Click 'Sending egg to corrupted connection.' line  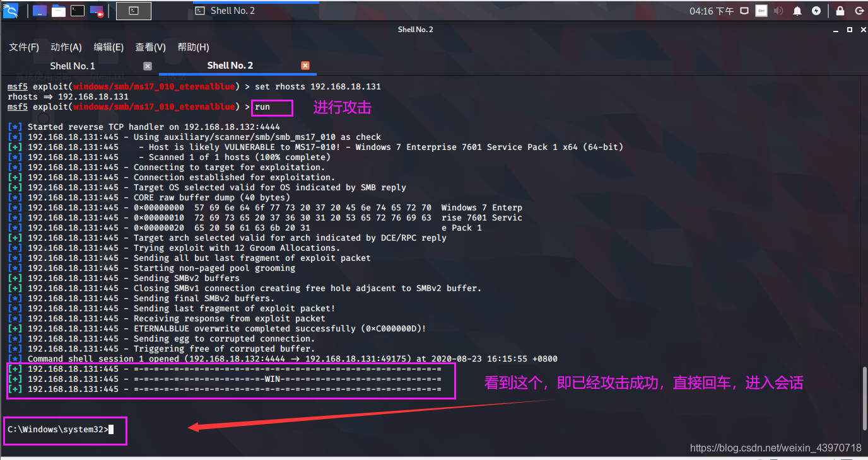225,338
